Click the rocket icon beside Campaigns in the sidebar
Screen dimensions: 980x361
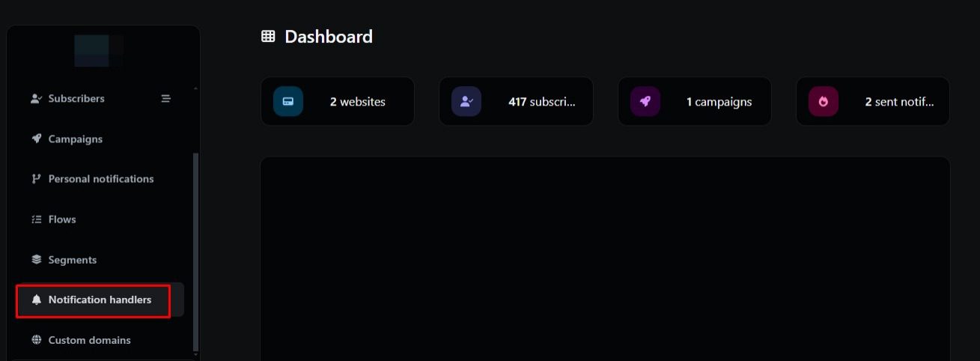[x=36, y=139]
